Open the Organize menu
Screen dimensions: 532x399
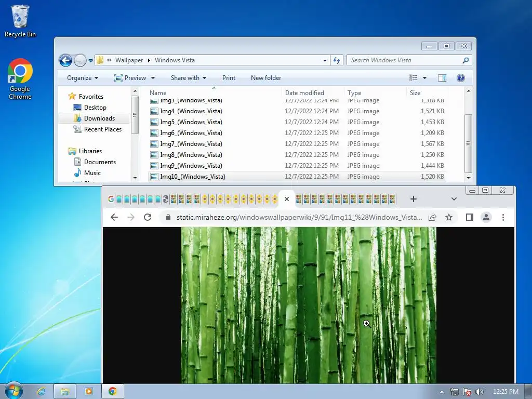(83, 78)
